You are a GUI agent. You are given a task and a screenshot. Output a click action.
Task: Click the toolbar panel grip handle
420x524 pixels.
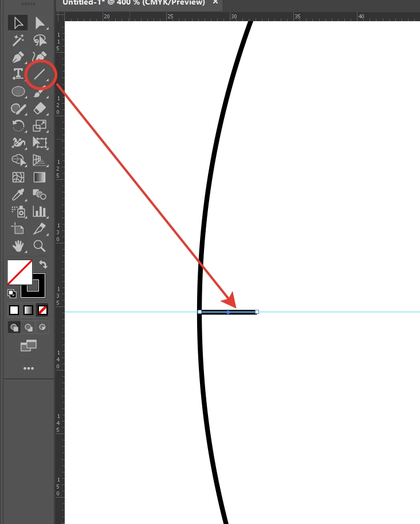pyautogui.click(x=29, y=3)
